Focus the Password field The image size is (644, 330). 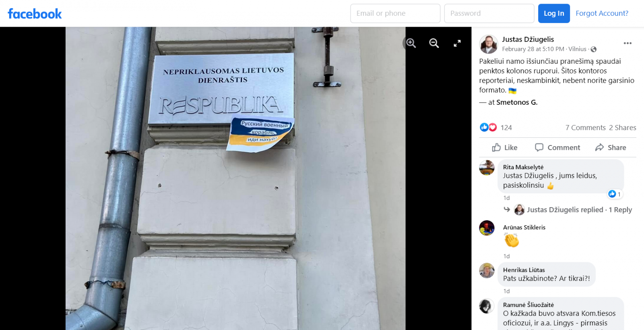pyautogui.click(x=489, y=13)
